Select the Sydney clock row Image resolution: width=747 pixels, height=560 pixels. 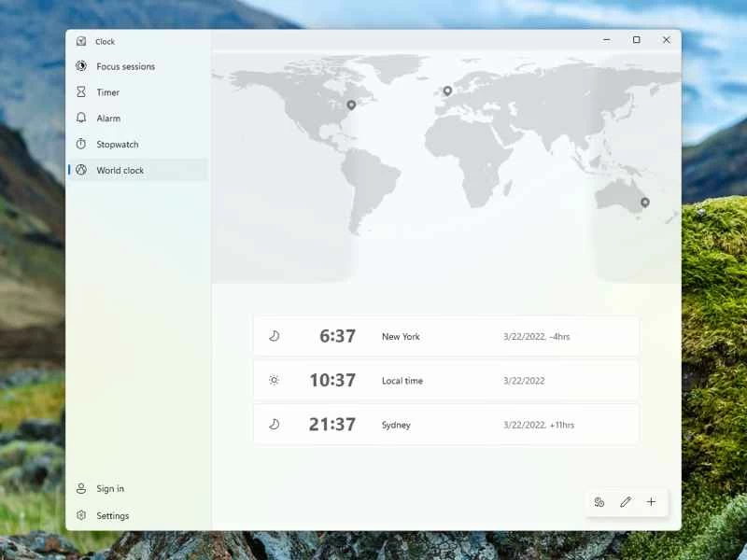445,425
